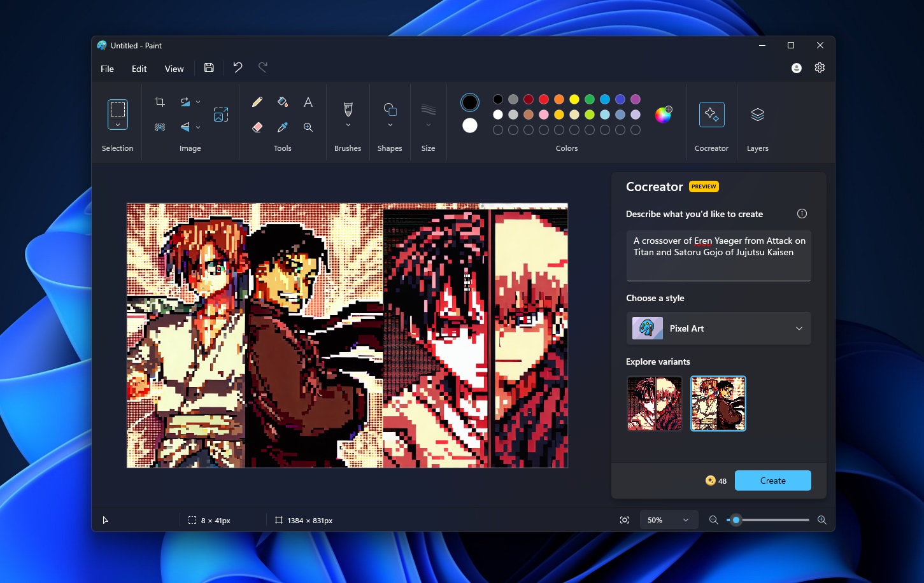Select the secondary white color circle
Viewport: 924px width, 583px height.
[x=470, y=126]
